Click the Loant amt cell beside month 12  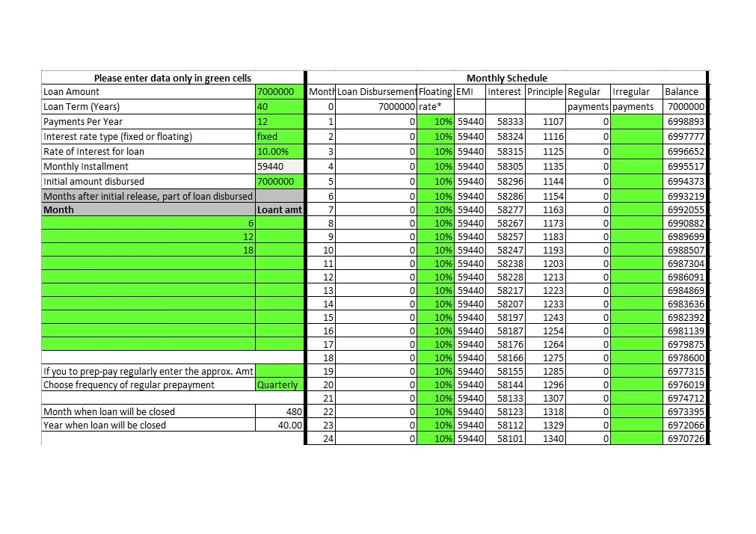(x=279, y=237)
